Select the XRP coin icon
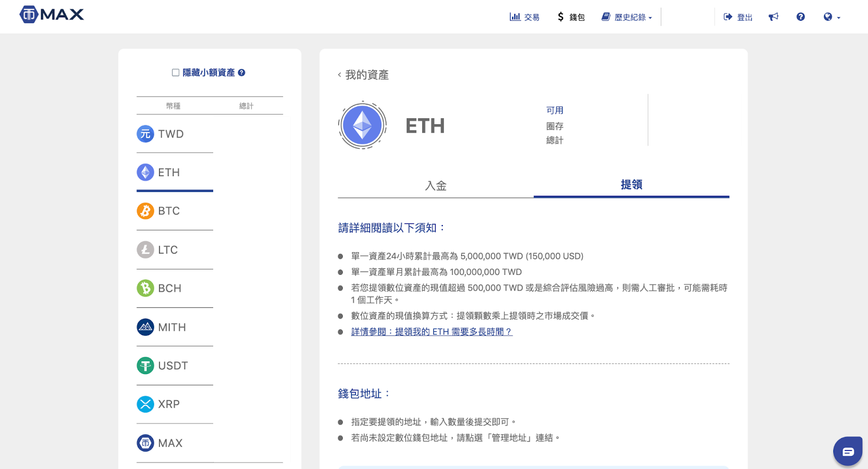This screenshot has width=868, height=469. pyautogui.click(x=145, y=404)
